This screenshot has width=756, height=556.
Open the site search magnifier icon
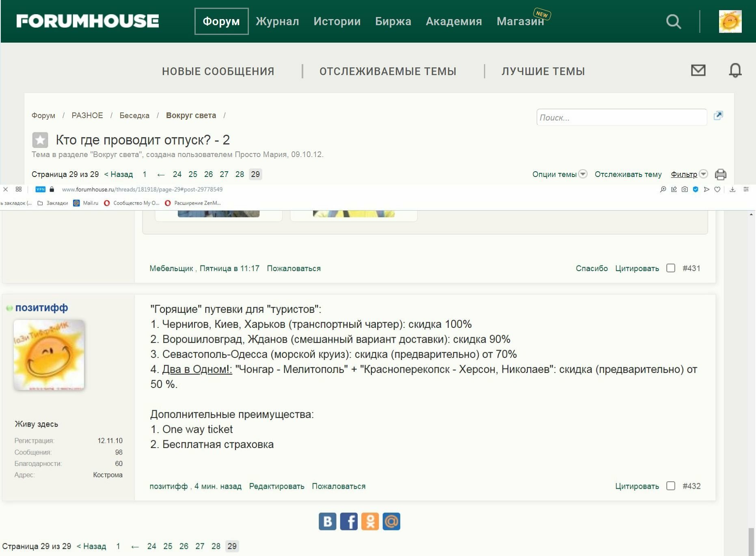(x=674, y=22)
